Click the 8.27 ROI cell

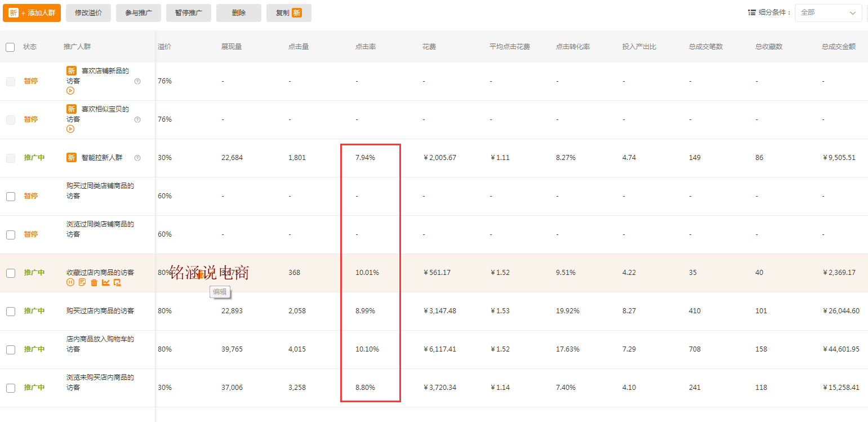629,311
